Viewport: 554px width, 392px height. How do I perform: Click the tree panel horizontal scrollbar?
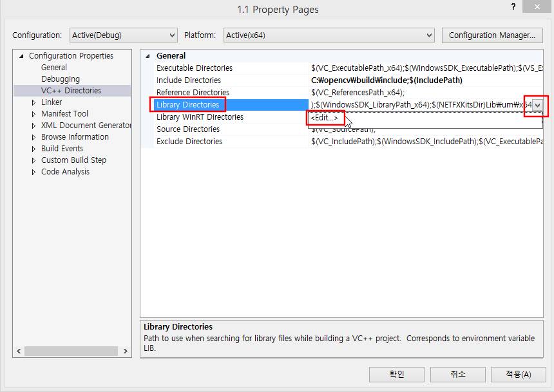71,351
